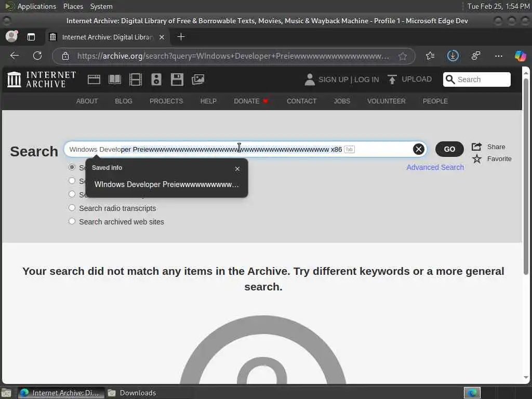This screenshot has width=532, height=399.
Task: Open the Internet Archive home logo
Action: [42, 79]
